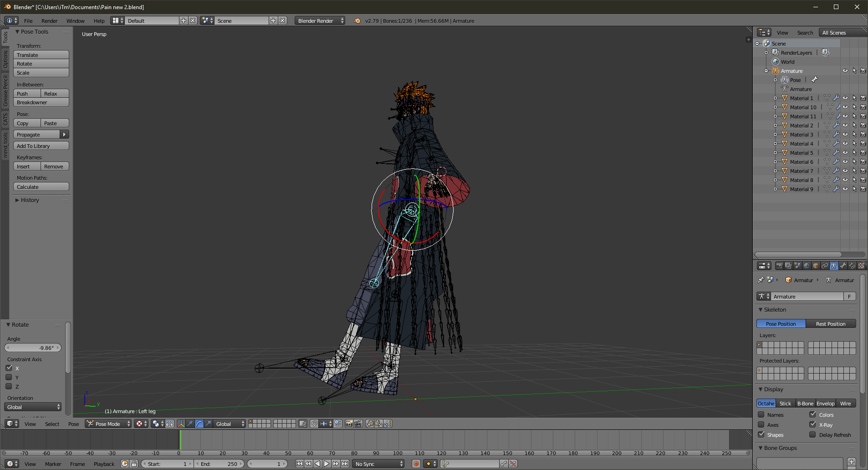The height and width of the screenshot is (470, 868).
Task: Expand the Material 10 tree item
Action: 775,107
